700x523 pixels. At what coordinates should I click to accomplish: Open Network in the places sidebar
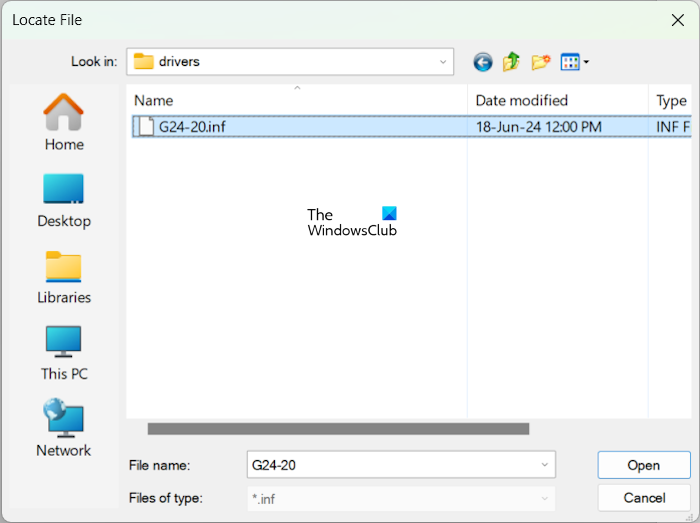[64, 428]
